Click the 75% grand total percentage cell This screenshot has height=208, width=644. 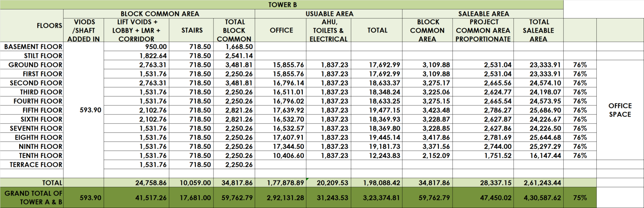click(x=580, y=198)
